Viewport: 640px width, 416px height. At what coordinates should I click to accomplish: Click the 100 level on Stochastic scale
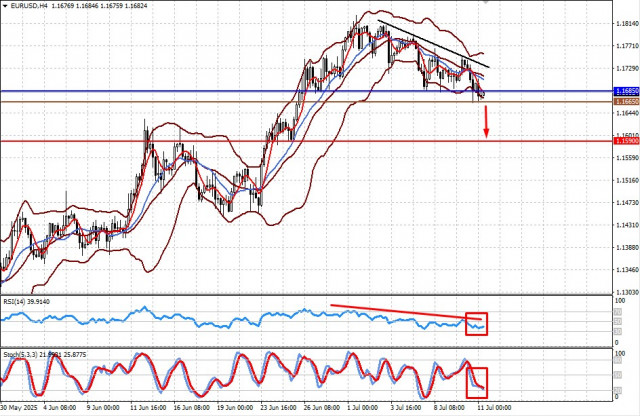(620, 354)
